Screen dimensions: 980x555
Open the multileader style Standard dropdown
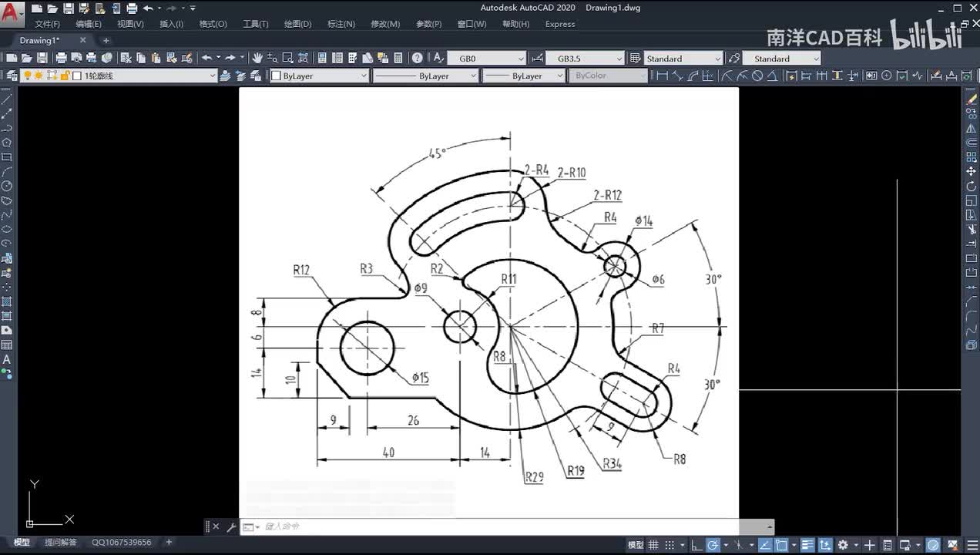781,59
